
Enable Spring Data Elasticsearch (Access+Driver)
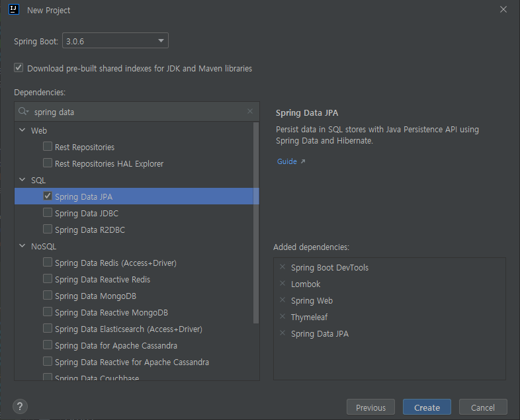(x=48, y=328)
